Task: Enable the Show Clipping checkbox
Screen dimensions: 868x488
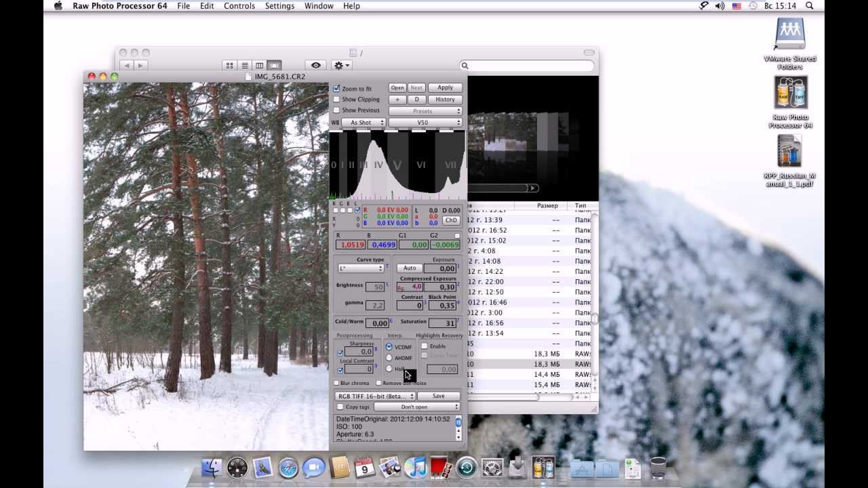Action: coord(336,100)
